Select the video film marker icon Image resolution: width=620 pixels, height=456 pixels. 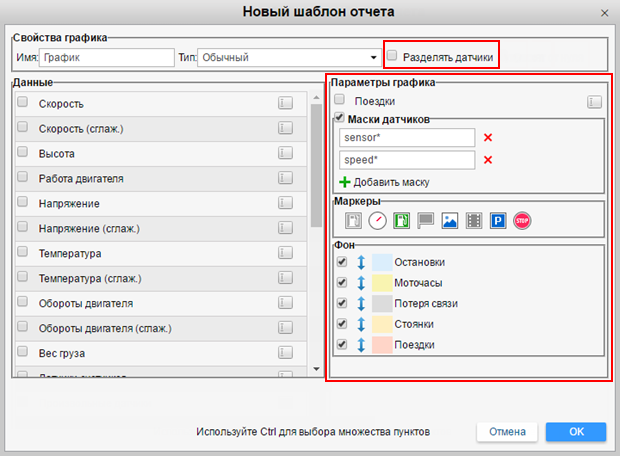pyautogui.click(x=474, y=220)
